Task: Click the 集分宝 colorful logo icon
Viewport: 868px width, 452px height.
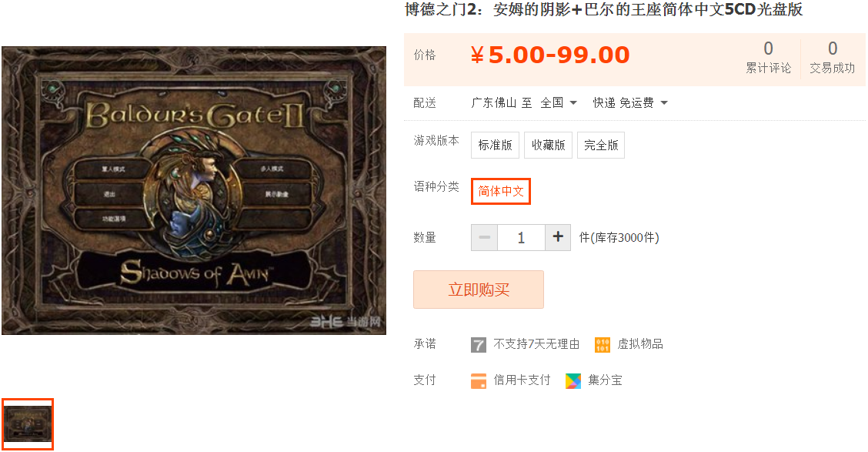Action: click(x=573, y=380)
